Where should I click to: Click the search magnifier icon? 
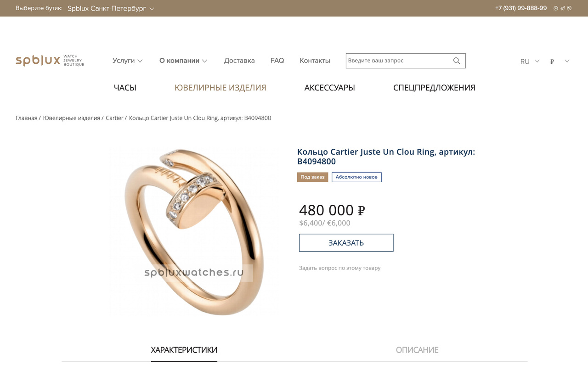click(x=457, y=61)
